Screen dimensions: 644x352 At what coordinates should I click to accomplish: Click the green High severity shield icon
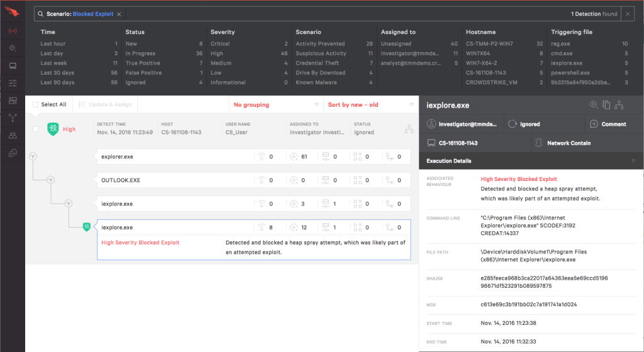(53, 129)
